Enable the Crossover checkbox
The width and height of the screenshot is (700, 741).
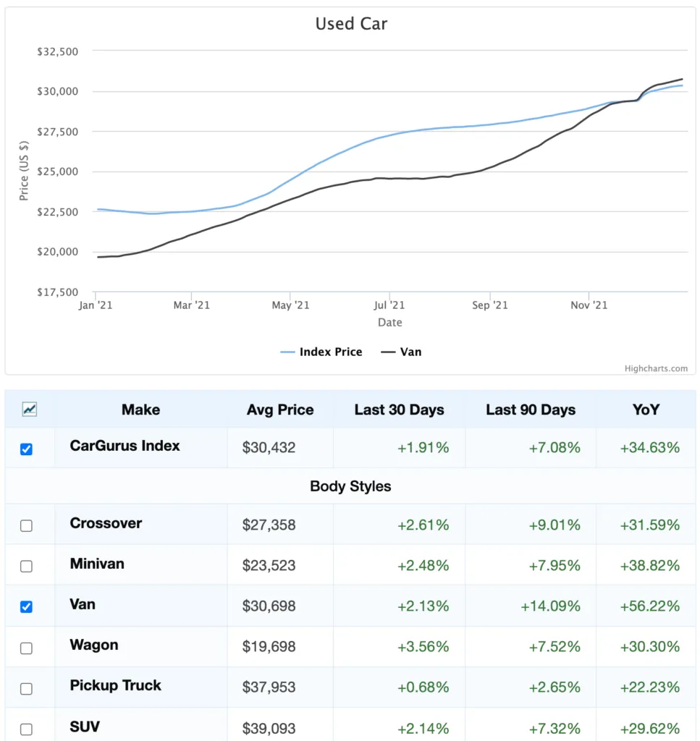(26, 526)
